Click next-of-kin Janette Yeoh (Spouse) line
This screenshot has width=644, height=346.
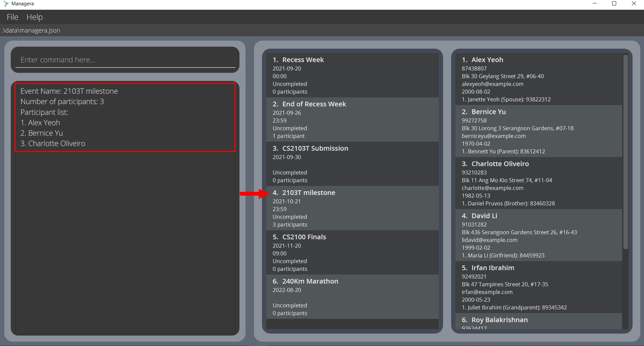pos(506,99)
